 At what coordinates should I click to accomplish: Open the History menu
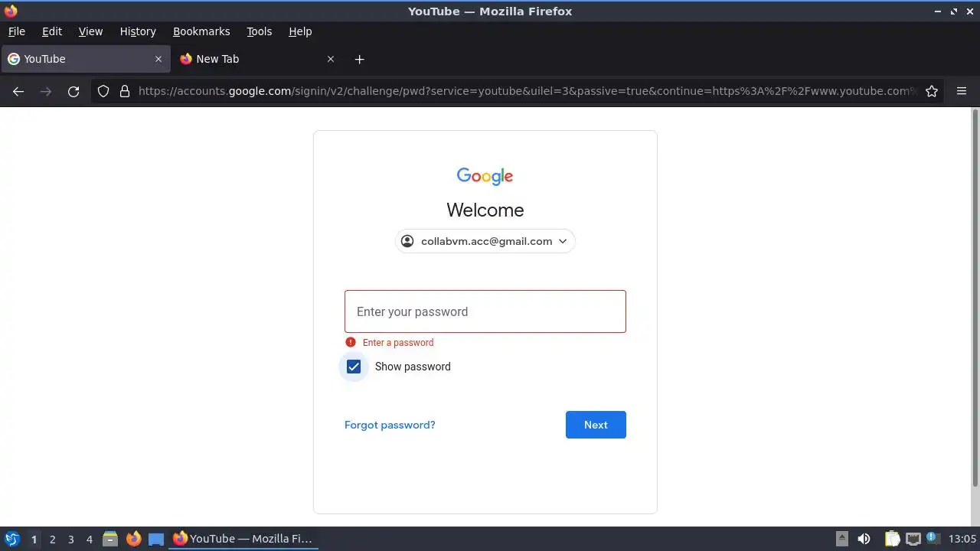[138, 31]
